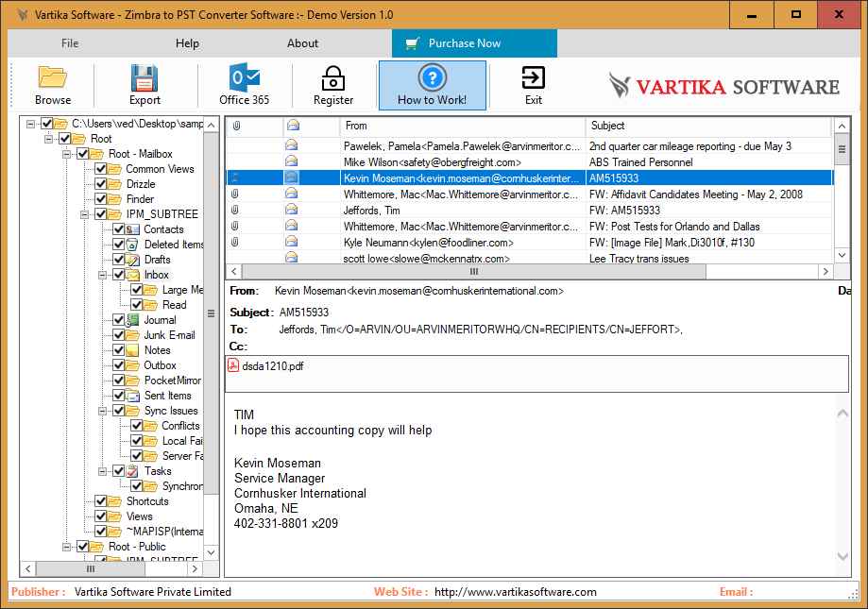Click the envelope icon column header

pos(293,126)
